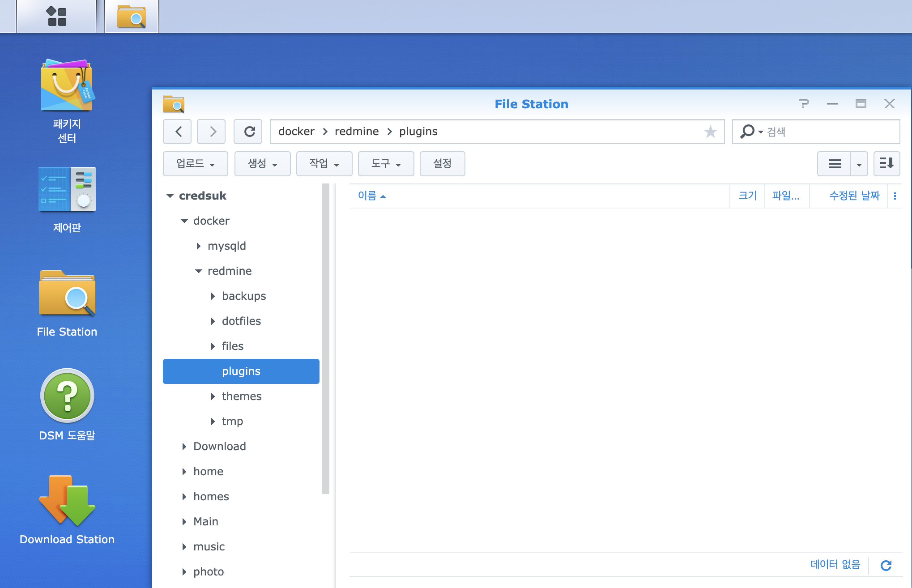
Task: Launch Download Station from desktop
Action: point(67,510)
